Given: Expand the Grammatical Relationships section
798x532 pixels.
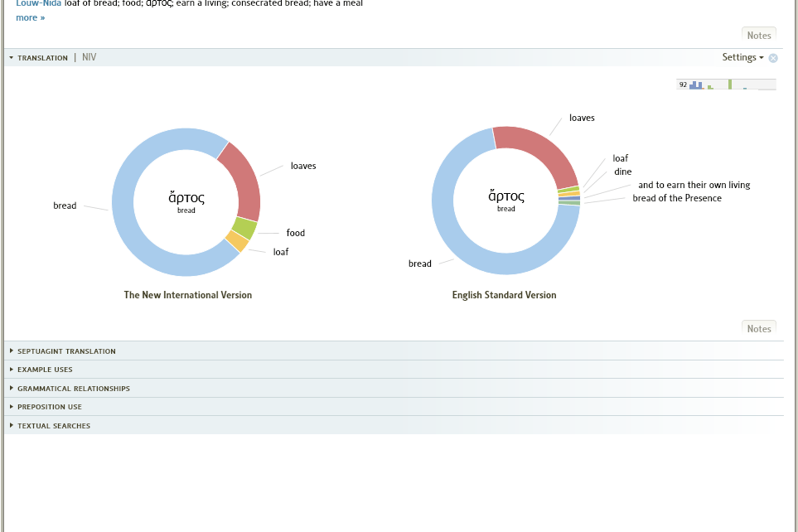Looking at the screenshot, I should coord(12,388).
